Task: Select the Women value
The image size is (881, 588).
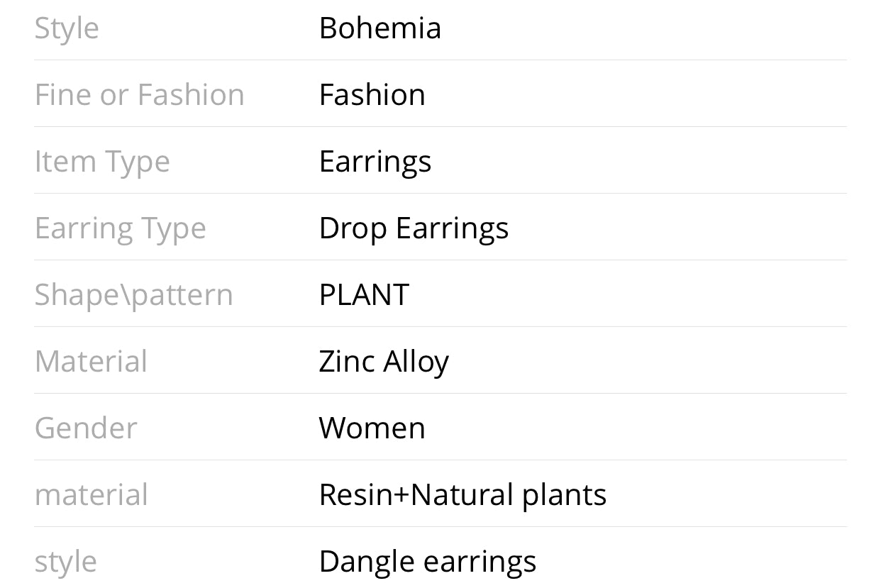Action: tap(372, 428)
